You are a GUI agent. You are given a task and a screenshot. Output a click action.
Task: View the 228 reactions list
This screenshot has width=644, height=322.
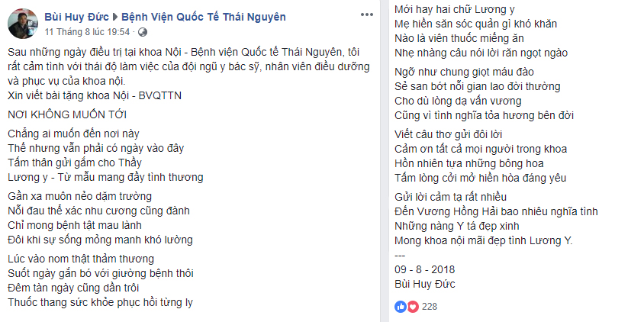pos(430,306)
